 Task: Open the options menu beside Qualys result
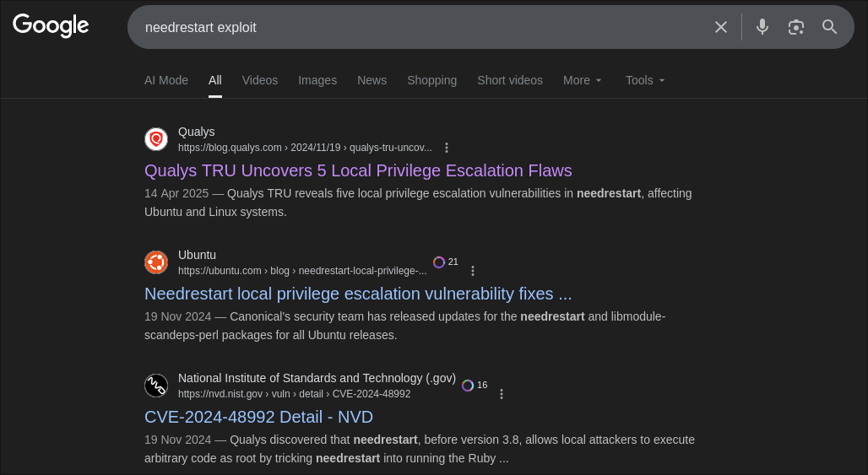446,148
